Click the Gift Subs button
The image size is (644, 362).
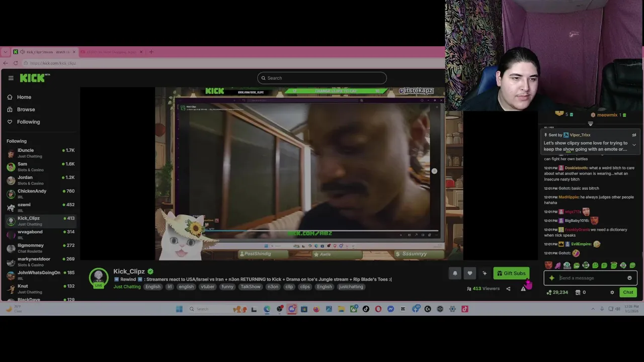pos(511,273)
